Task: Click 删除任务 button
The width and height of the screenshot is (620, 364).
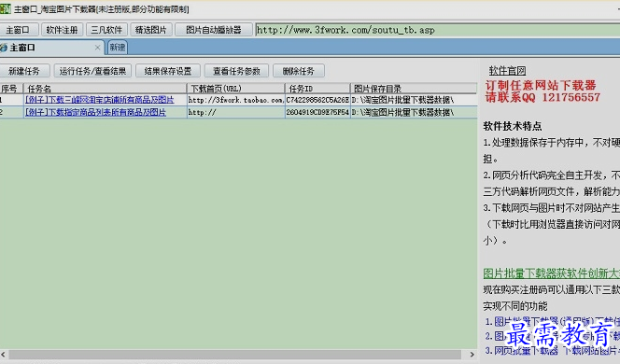Action: pos(299,71)
